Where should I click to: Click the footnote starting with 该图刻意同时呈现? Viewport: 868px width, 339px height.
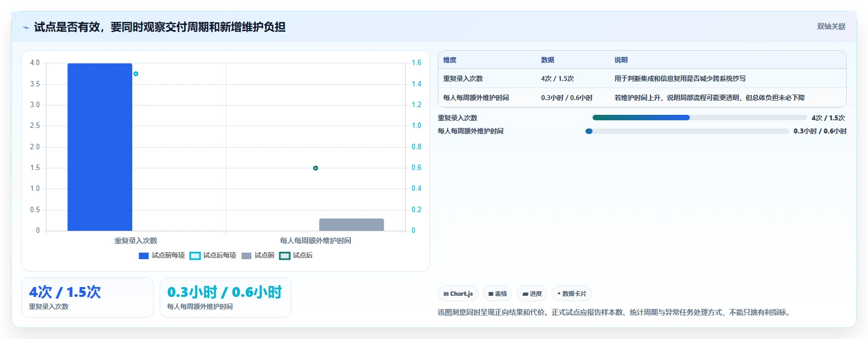point(615,313)
